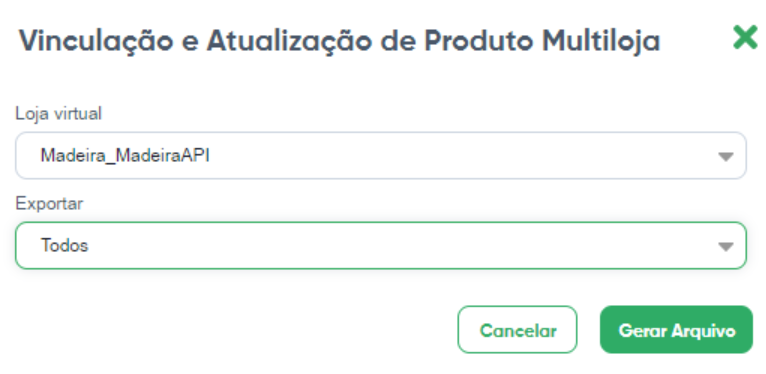Generate the multistore product file
Viewport: 766px width, 374px height.
point(676,330)
